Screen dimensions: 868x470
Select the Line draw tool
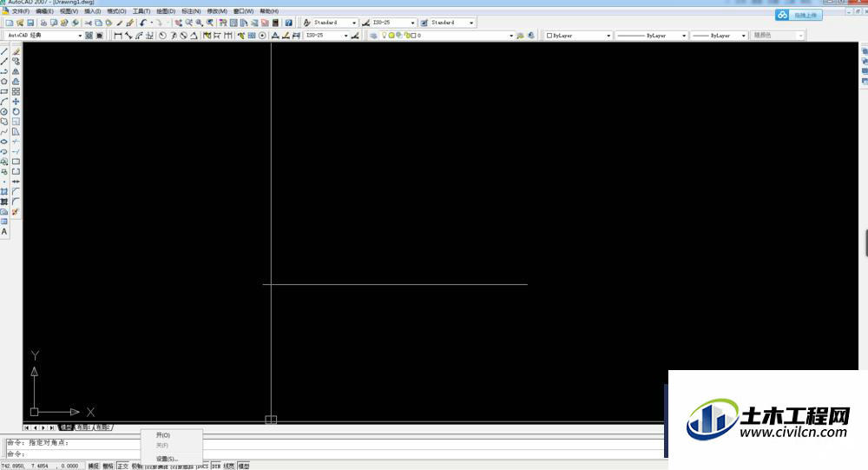pos(4,51)
